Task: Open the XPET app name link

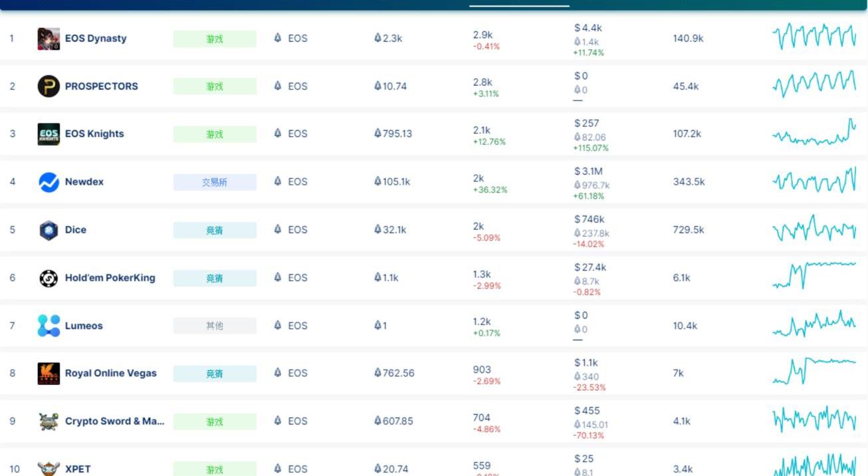Action: click(78, 469)
